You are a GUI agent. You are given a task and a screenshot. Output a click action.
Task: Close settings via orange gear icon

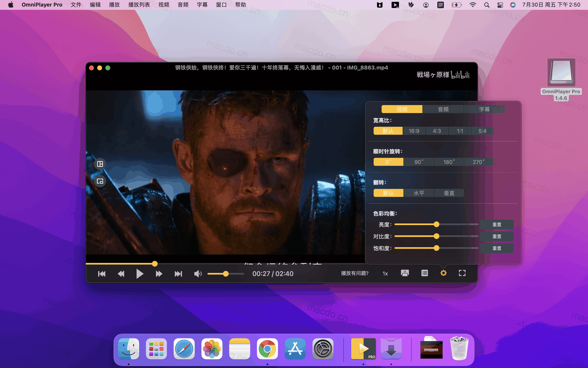pyautogui.click(x=443, y=273)
